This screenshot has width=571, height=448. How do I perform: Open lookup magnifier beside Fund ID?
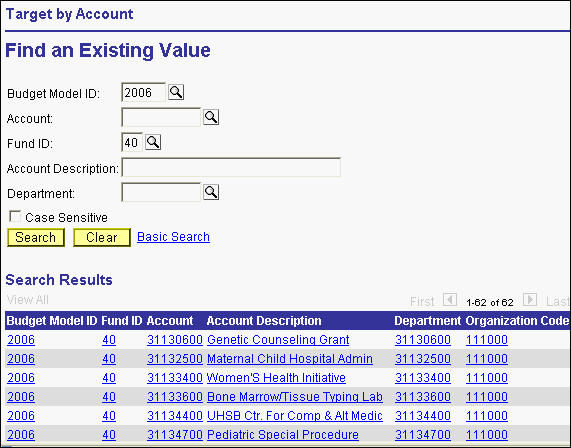(x=153, y=142)
